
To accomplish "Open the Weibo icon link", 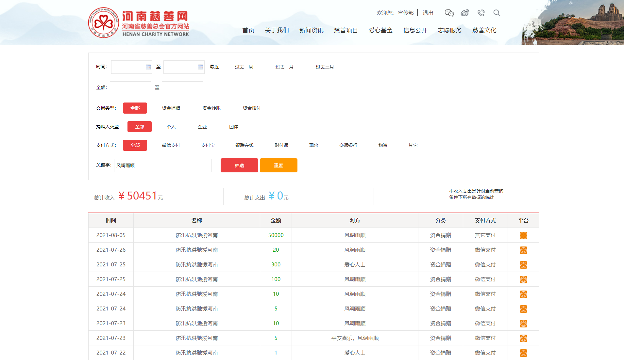I will (x=465, y=13).
